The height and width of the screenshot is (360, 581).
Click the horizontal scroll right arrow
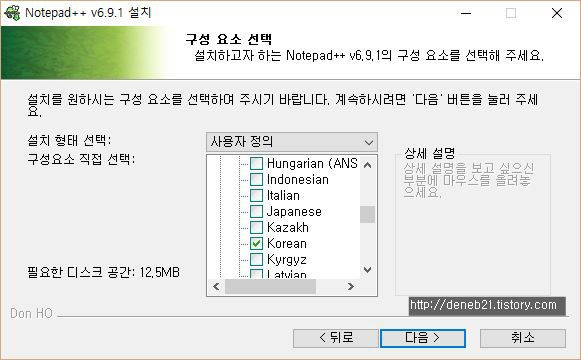351,286
